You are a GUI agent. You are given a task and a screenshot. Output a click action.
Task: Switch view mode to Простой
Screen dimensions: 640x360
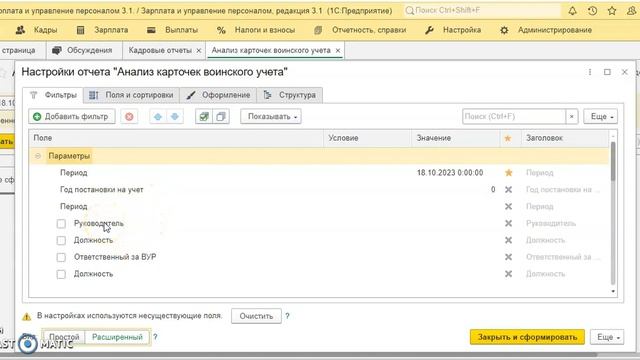tap(64, 337)
